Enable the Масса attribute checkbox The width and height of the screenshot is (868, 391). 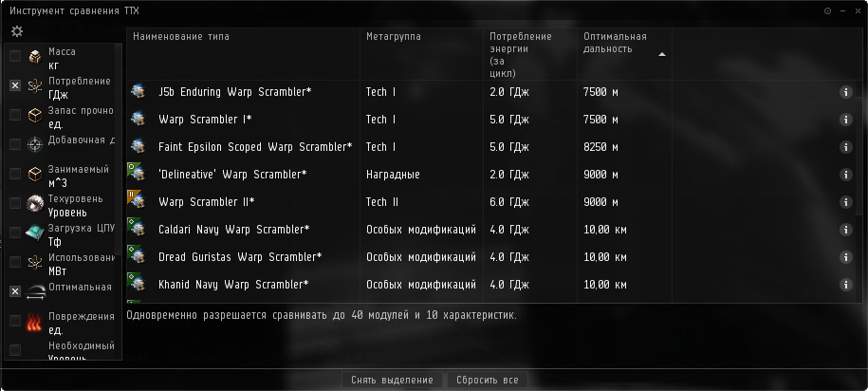point(15,57)
